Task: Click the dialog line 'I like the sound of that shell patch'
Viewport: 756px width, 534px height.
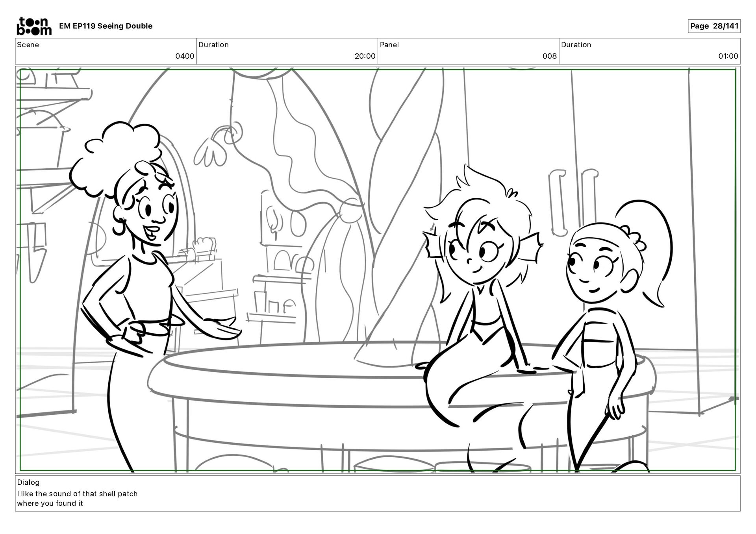Action: pos(77,493)
